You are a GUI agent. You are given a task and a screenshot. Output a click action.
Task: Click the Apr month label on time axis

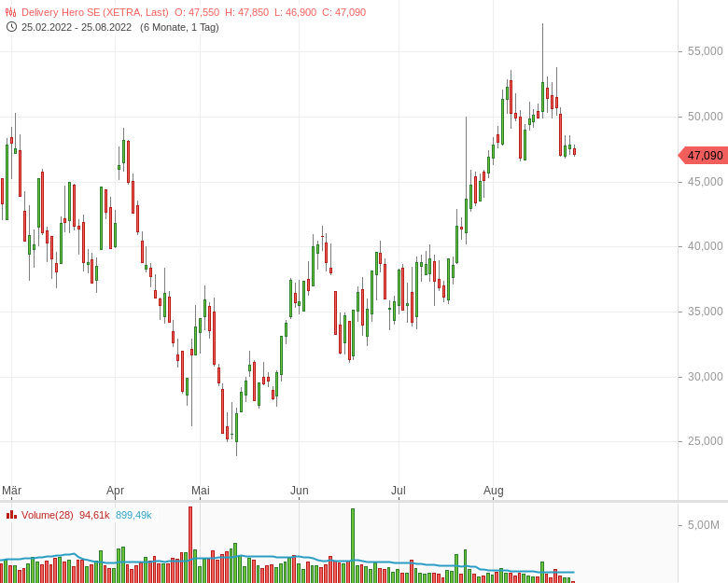coord(115,490)
